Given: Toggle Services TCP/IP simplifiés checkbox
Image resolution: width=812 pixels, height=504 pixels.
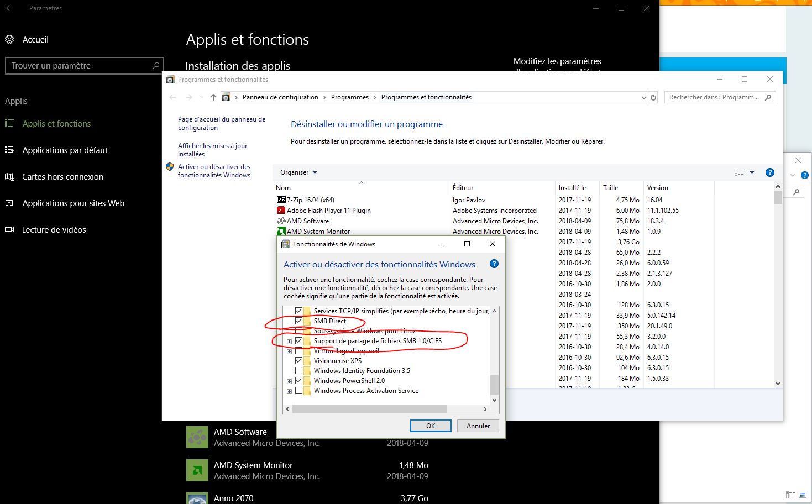Looking at the screenshot, I should tap(299, 311).
